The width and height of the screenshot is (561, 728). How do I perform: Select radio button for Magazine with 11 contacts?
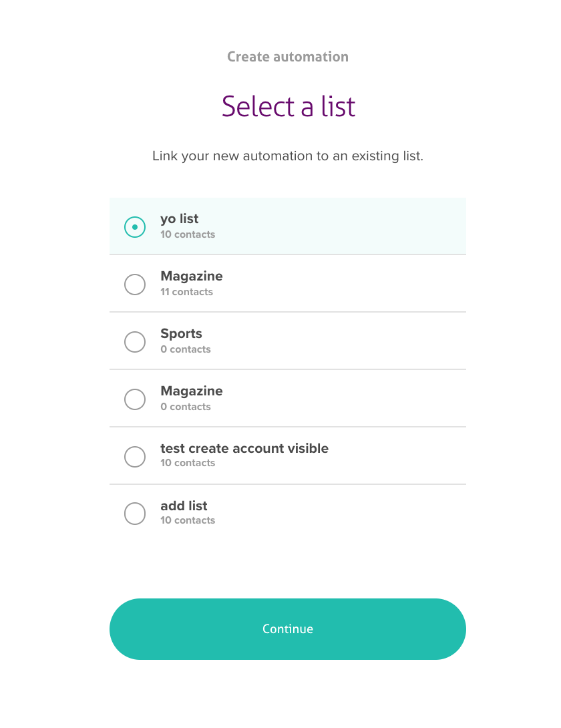135,285
